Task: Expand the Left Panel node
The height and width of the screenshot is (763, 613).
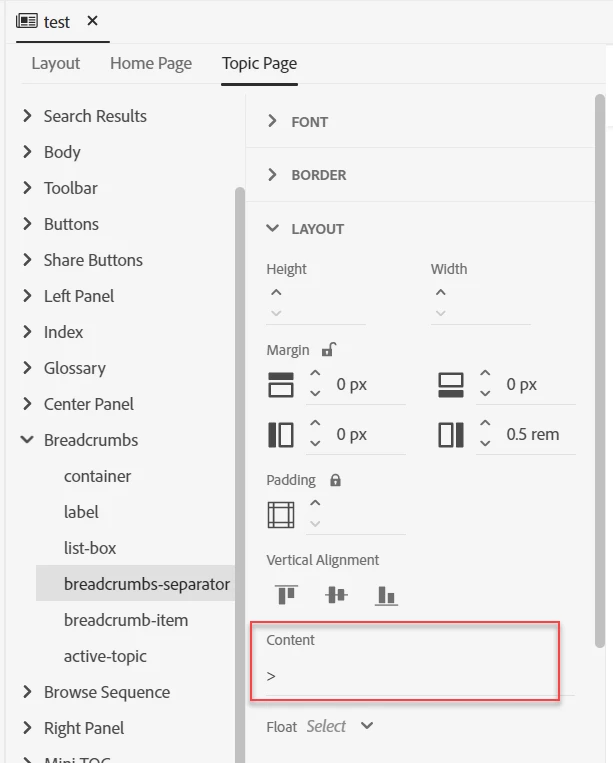Action: [27, 296]
